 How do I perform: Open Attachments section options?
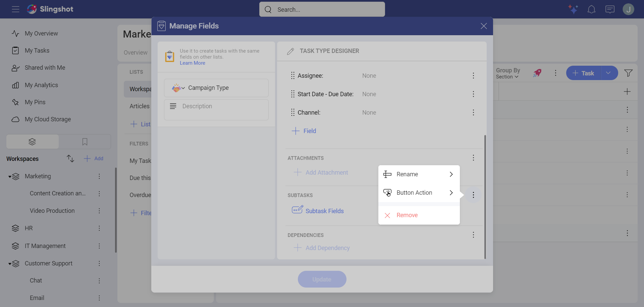coord(473,158)
